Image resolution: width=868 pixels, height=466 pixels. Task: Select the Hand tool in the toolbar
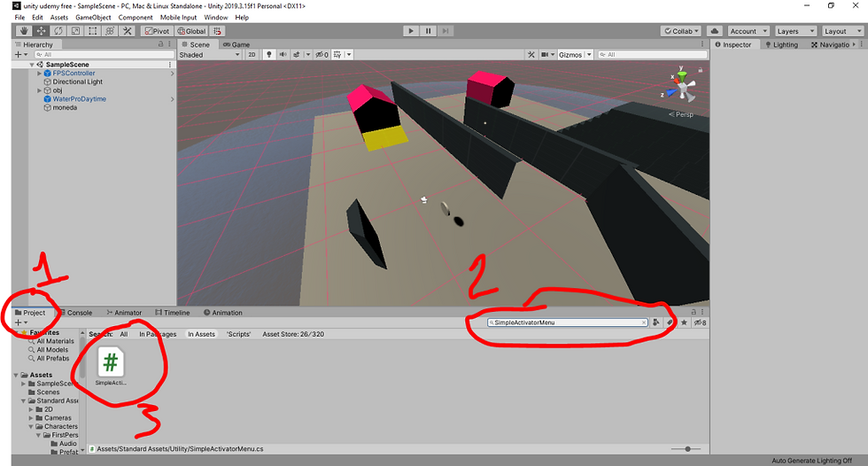[24, 31]
